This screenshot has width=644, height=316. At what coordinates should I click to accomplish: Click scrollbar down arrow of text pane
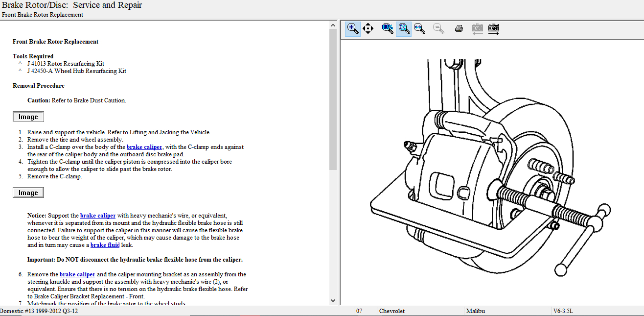pyautogui.click(x=333, y=300)
